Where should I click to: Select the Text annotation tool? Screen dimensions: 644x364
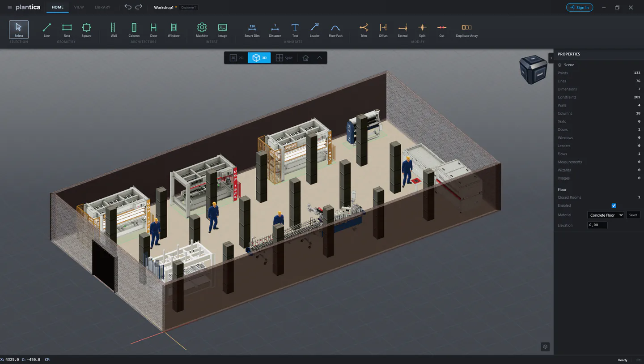[295, 30]
